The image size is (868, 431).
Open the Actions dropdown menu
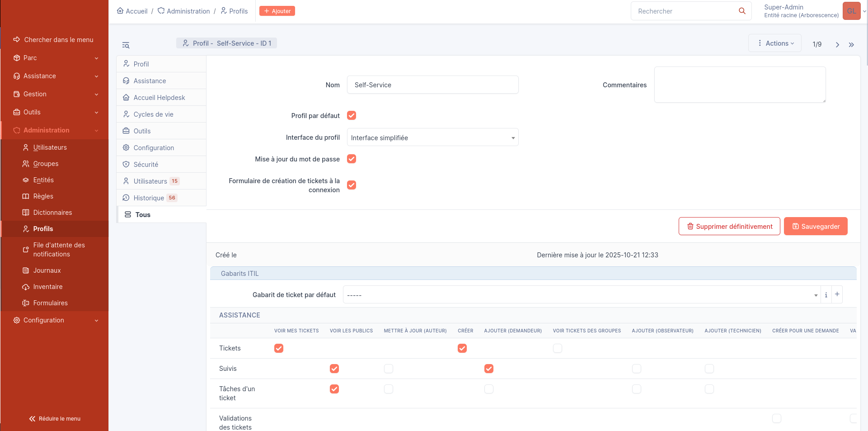775,43
